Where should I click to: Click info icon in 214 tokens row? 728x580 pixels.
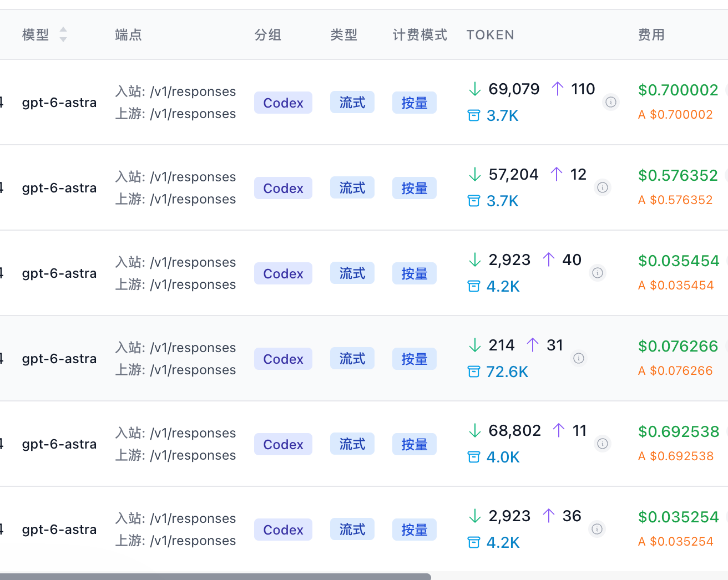[579, 358]
